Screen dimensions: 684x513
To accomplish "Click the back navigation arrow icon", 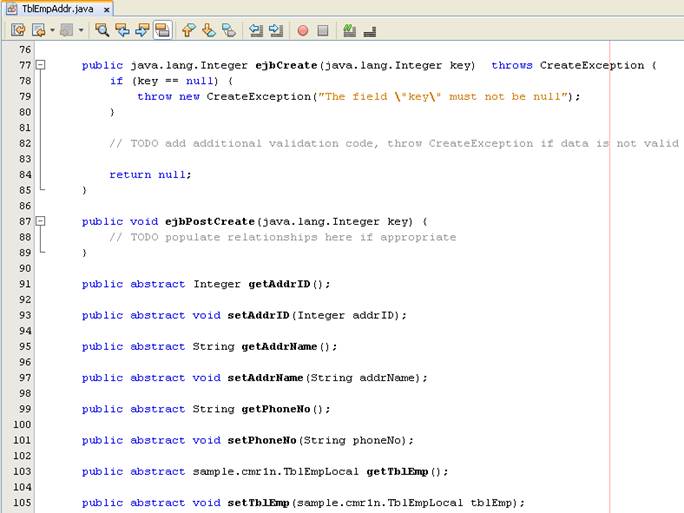I will [x=39, y=30].
